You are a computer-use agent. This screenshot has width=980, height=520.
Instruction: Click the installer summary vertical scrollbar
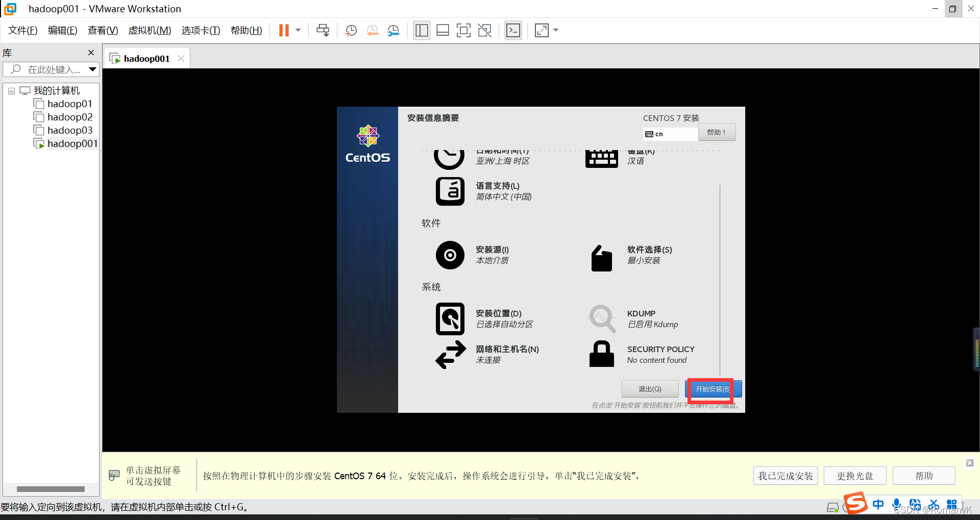point(720,280)
